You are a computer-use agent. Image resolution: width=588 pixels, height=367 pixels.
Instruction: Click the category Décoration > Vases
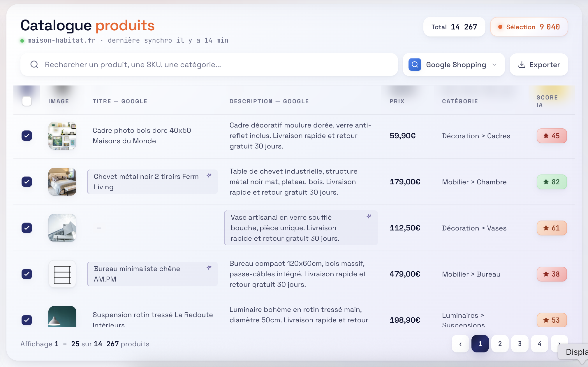[474, 228]
